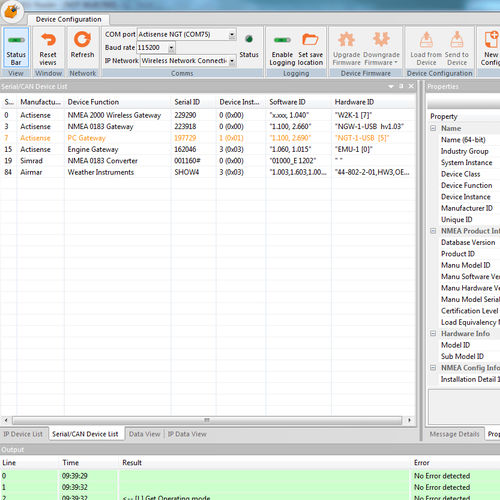Screen dimensions: 500x500
Task: Sort by Serial ID column header
Action: pos(194,102)
